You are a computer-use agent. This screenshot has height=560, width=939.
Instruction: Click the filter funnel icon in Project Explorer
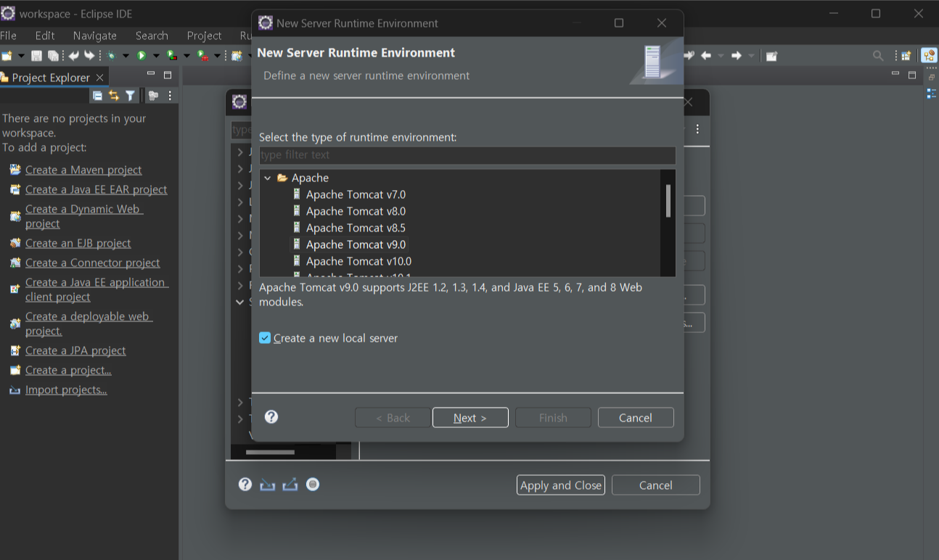pos(130,95)
